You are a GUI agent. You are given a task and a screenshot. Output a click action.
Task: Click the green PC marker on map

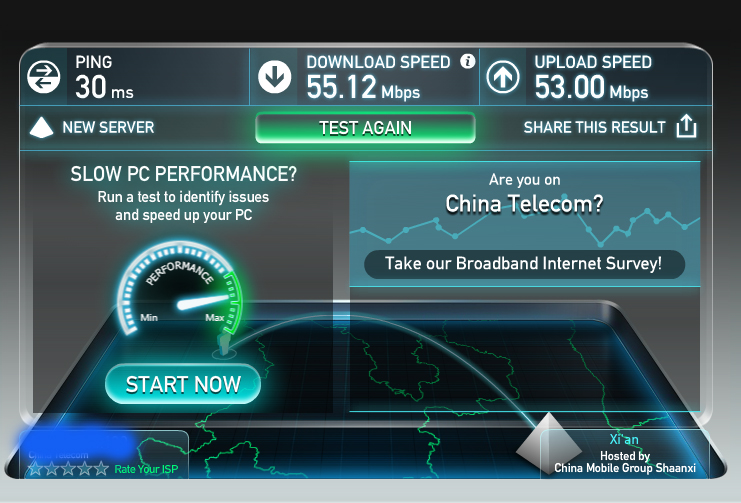pos(224,343)
